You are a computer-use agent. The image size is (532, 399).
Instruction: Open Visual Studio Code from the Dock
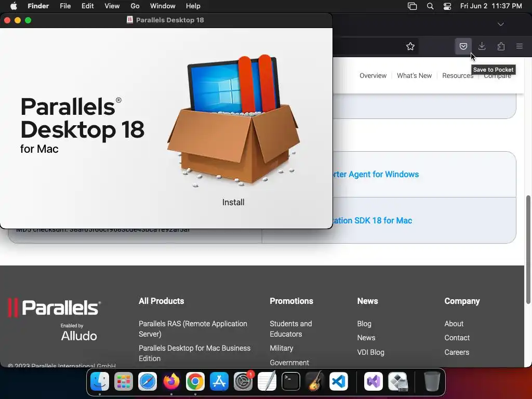coord(339,381)
